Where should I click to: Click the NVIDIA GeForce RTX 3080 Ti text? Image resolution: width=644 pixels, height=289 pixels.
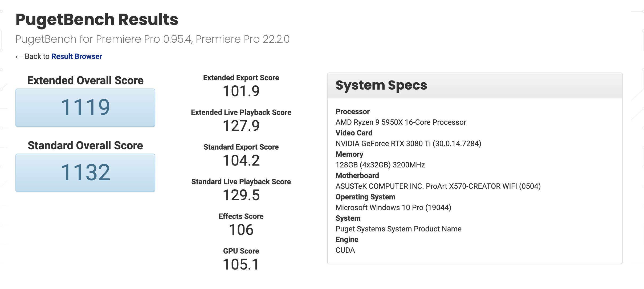(x=408, y=144)
